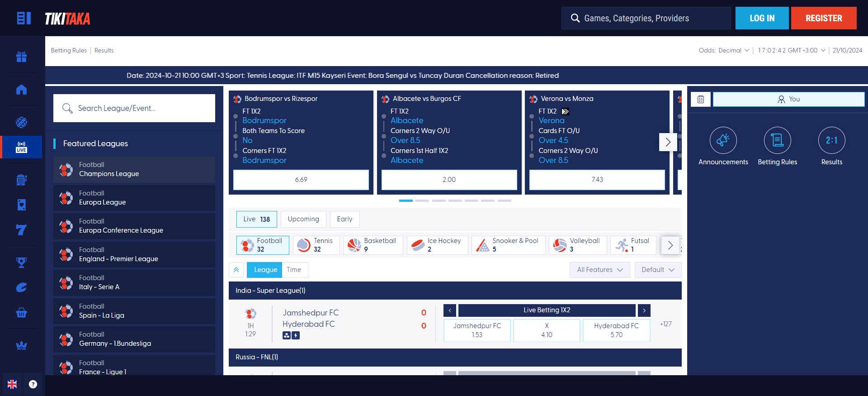
Task: Select 6.69 odds for Bodrumspor combo
Action: click(x=301, y=180)
